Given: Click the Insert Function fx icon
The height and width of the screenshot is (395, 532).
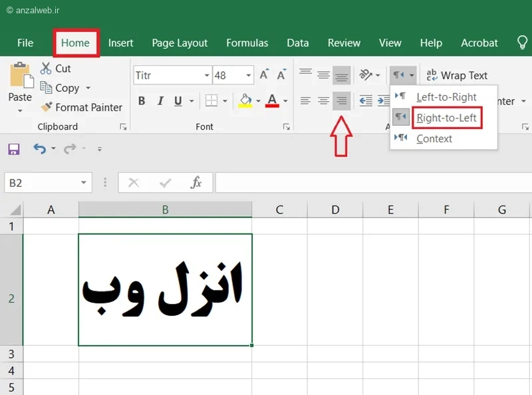Looking at the screenshot, I should point(196,183).
